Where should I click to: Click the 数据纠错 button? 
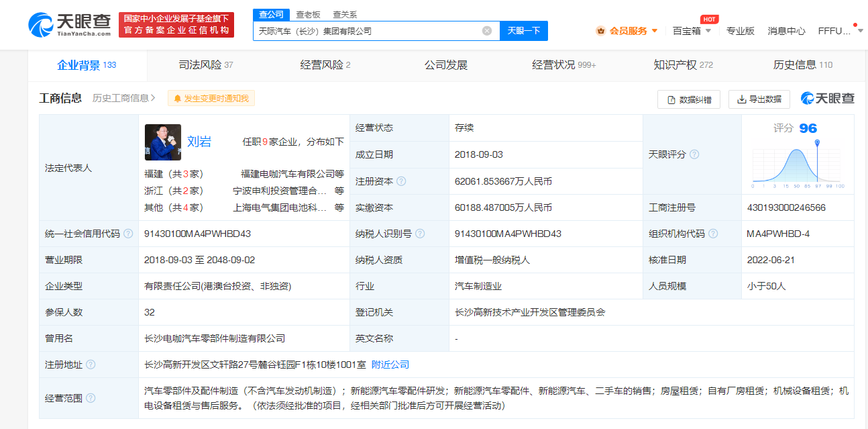click(689, 99)
